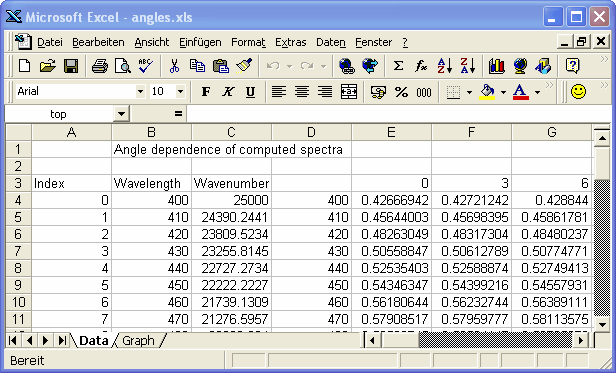This screenshot has height=373, width=616.
Task: Go to first sheet navigation arrow
Action: pos(13,340)
